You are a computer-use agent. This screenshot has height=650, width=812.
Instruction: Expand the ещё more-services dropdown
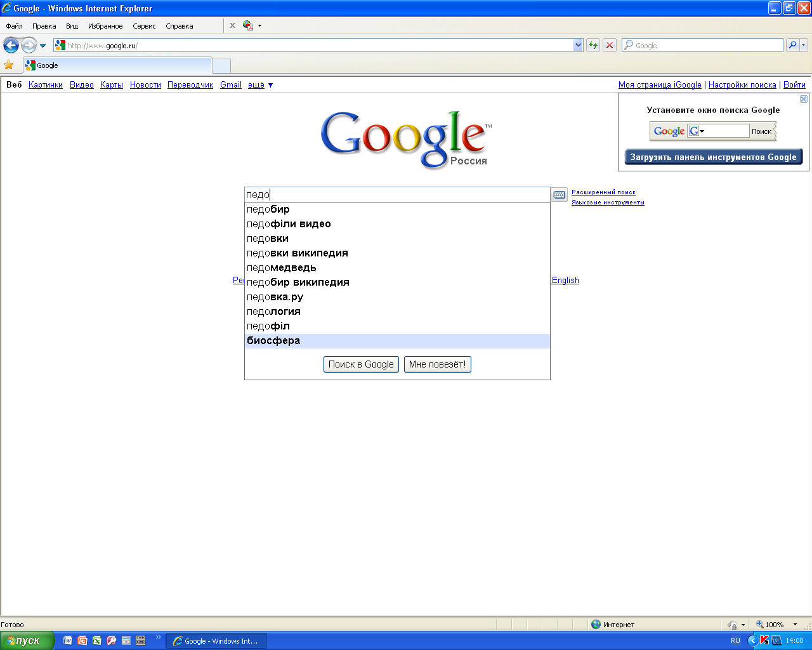[x=260, y=84]
